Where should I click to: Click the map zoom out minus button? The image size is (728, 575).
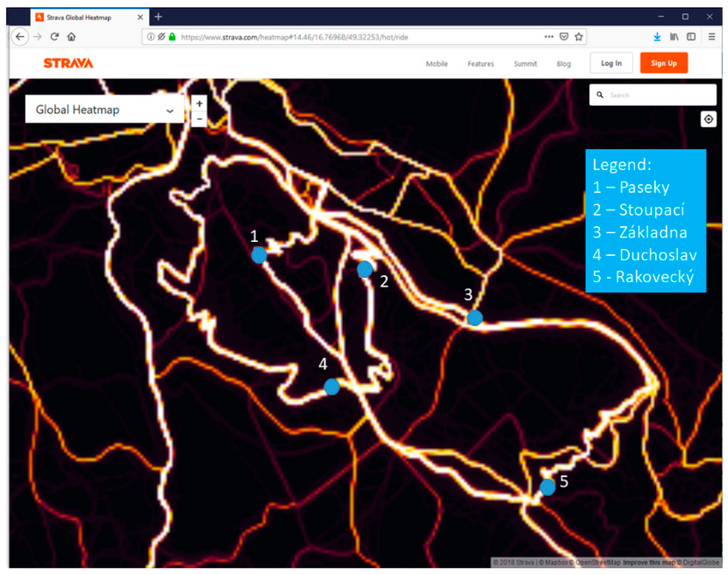(x=199, y=119)
